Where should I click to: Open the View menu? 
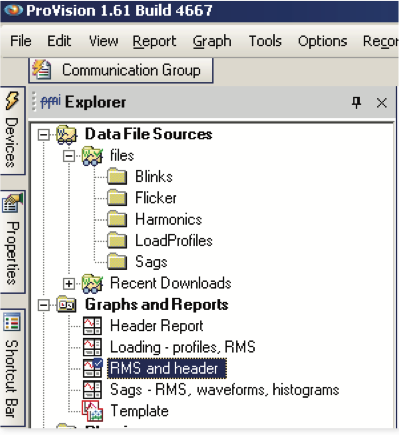[x=103, y=41]
